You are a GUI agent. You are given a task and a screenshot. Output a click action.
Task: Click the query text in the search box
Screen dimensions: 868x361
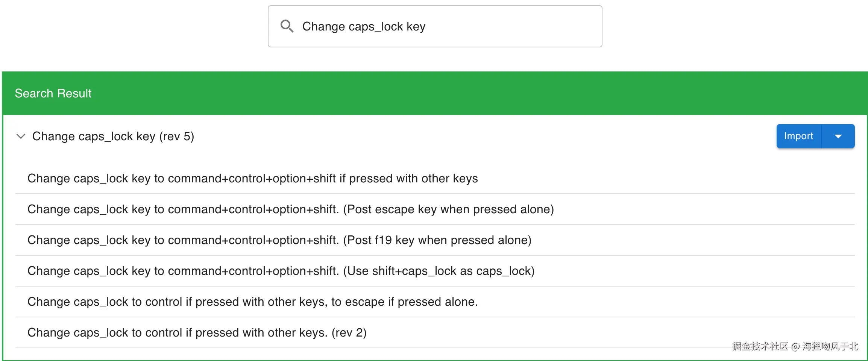pyautogui.click(x=364, y=27)
